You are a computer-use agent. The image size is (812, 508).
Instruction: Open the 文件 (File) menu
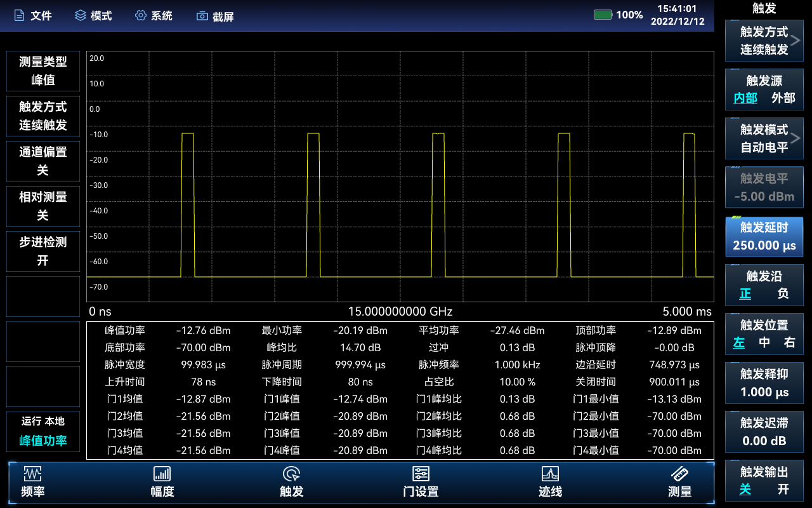coord(32,15)
